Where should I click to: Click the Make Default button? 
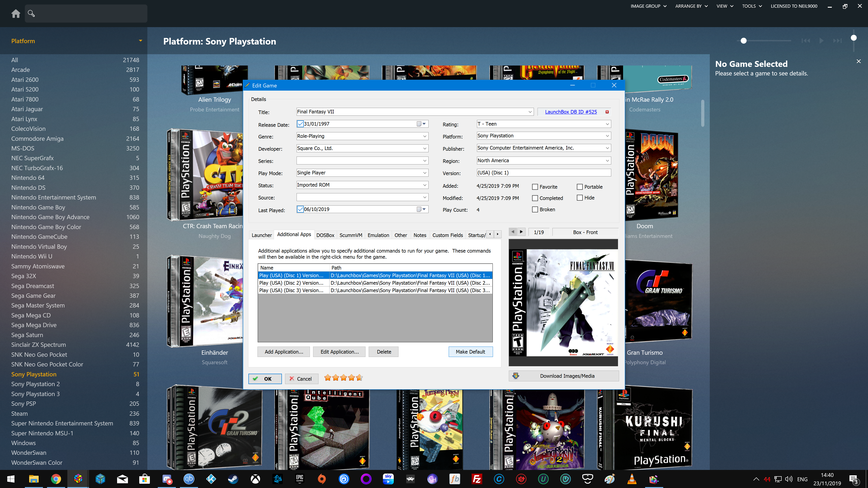point(470,352)
